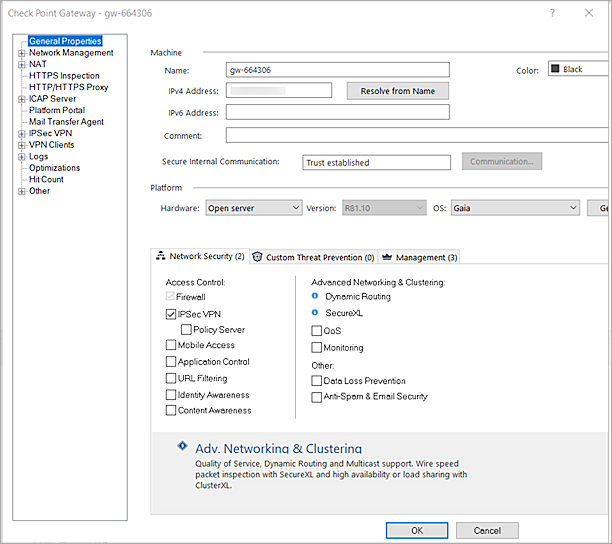Click the black color square icon
The image size is (612, 544).
[x=555, y=69]
